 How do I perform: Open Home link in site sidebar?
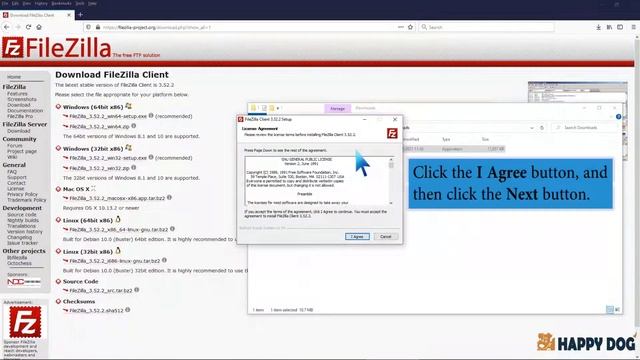pyautogui.click(x=14, y=77)
